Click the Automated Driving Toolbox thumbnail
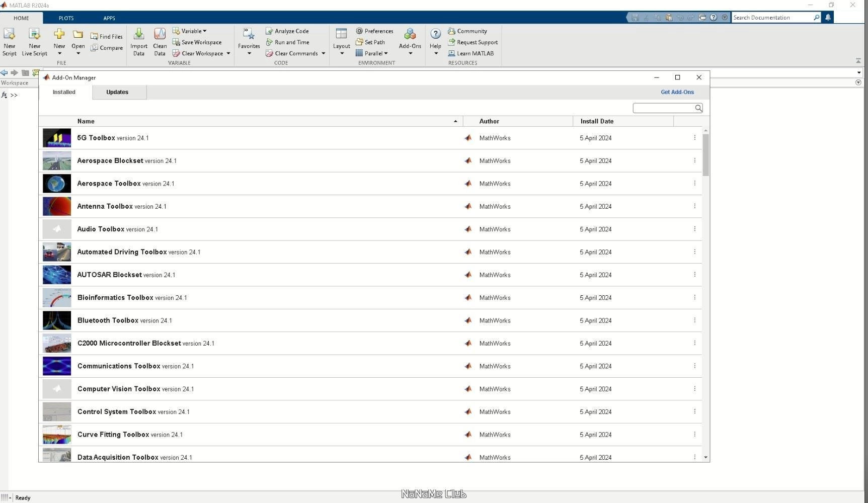 click(x=57, y=252)
